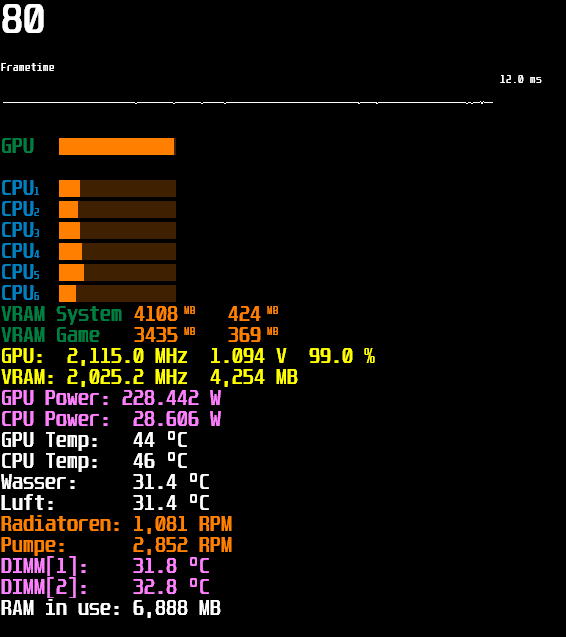Click the 2,852 RPM pump speed
This screenshot has height=637, width=566.
(182, 546)
